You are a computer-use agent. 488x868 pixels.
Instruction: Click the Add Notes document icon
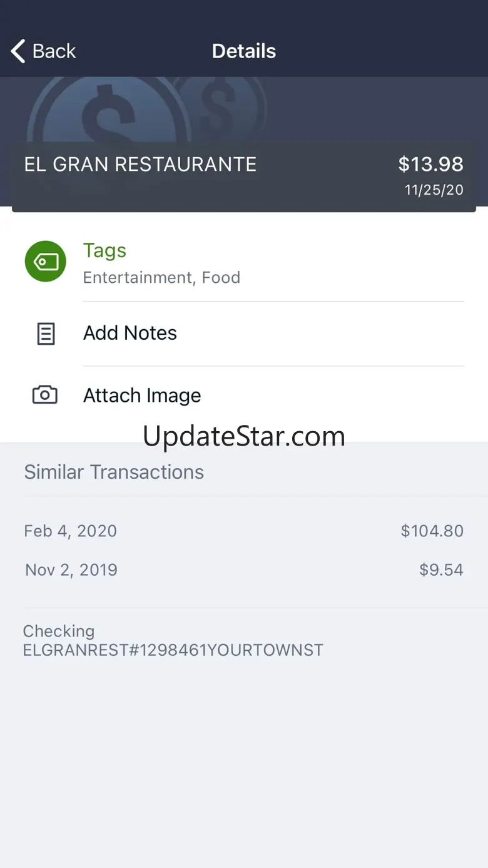pyautogui.click(x=46, y=334)
